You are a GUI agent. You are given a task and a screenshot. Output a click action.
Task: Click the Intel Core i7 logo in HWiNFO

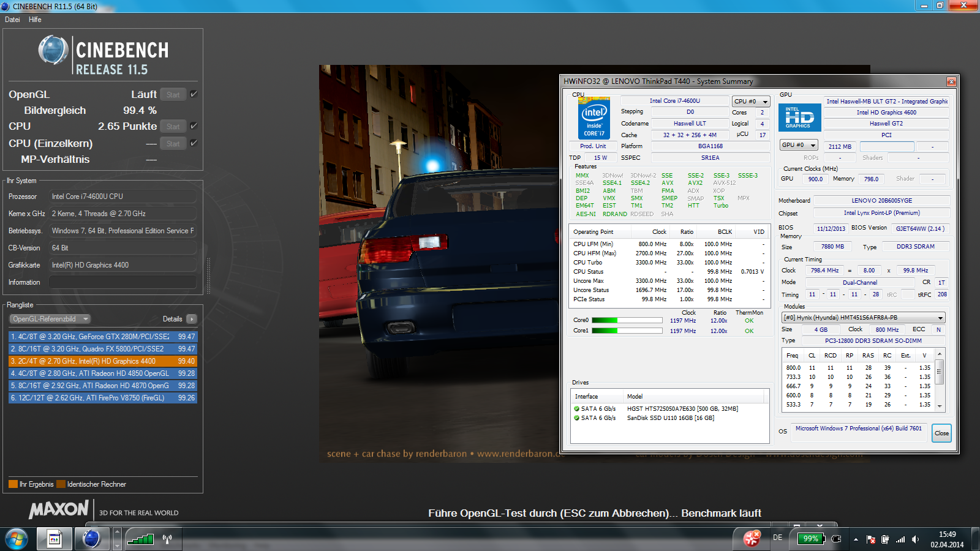coord(594,118)
